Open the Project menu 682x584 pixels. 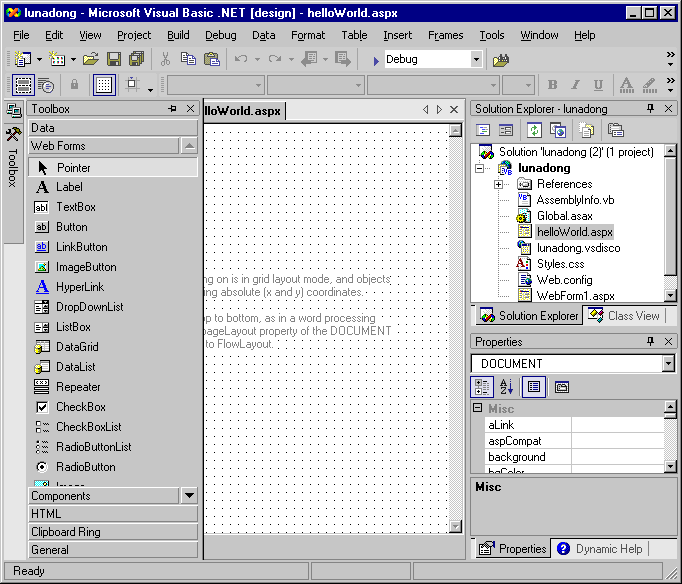134,35
